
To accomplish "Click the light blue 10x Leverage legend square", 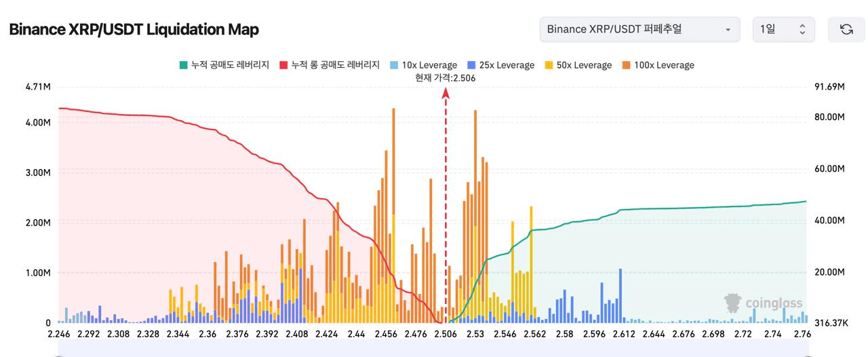I will (394, 65).
